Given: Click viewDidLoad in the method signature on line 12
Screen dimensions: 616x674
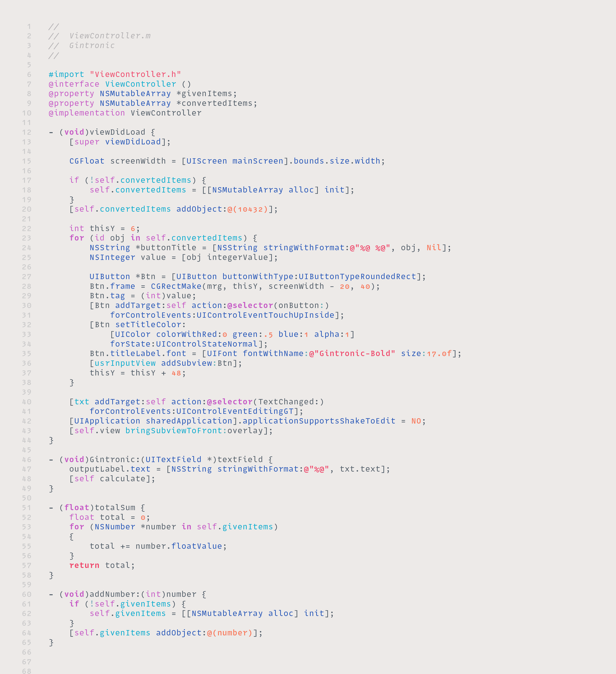Looking at the screenshot, I should [117, 132].
